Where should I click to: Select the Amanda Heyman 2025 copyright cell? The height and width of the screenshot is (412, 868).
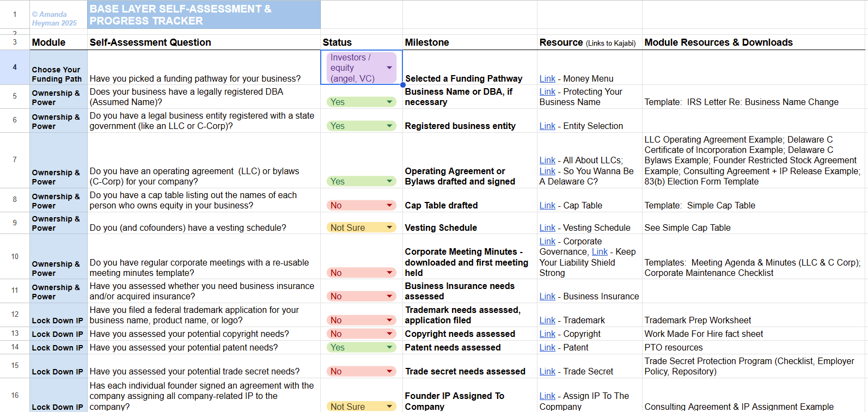pos(58,15)
